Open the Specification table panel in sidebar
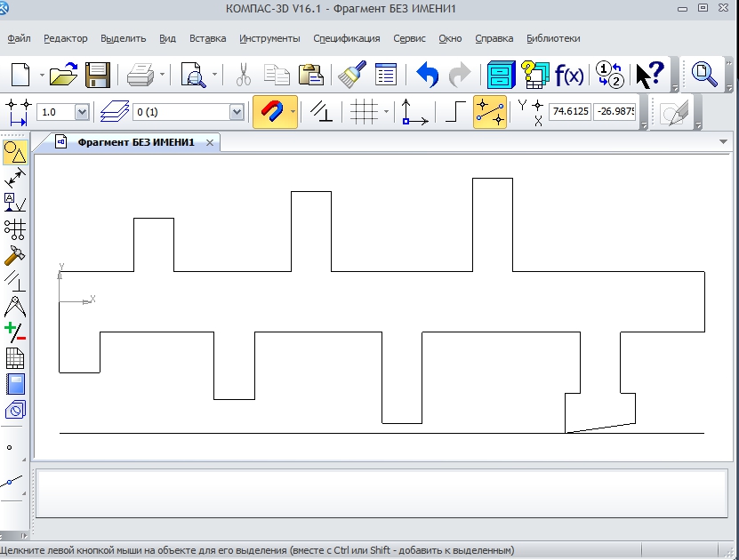This screenshot has height=560, width=739. pyautogui.click(x=15, y=358)
